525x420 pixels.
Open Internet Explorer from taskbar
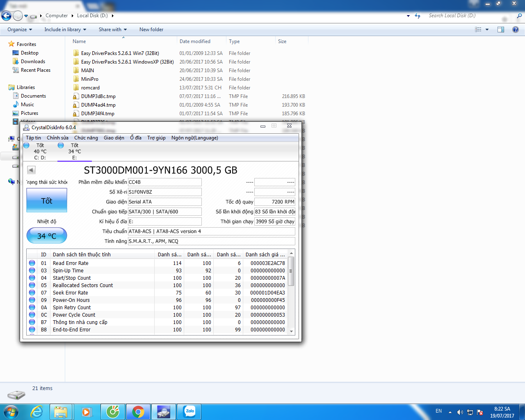click(x=37, y=412)
